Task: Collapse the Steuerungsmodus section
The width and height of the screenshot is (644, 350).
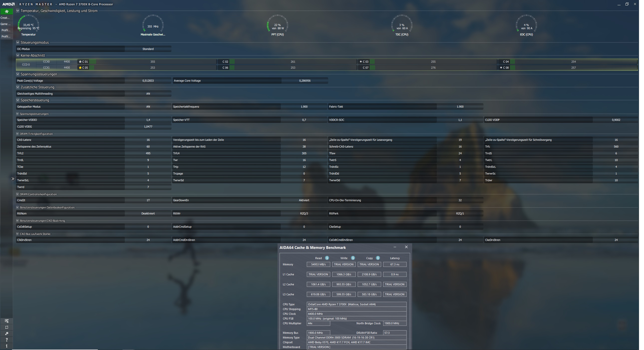Action: click(18, 43)
